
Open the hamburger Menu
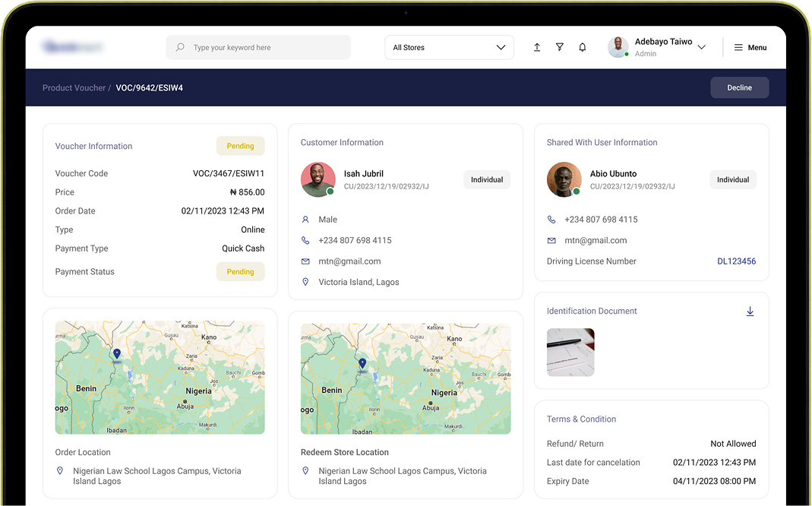click(x=750, y=47)
